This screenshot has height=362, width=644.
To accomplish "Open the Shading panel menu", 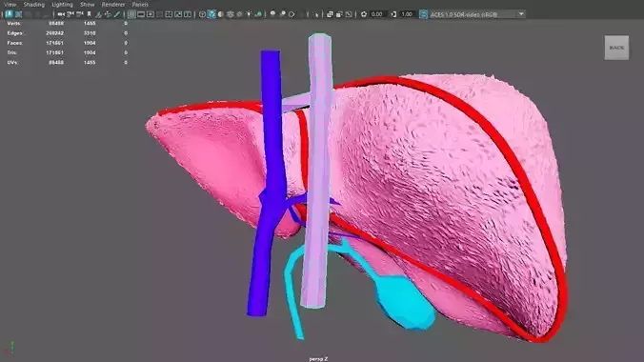I will (33, 5).
